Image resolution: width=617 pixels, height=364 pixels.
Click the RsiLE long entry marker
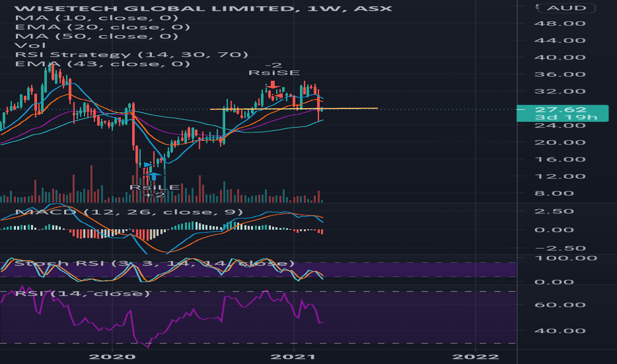pyautogui.click(x=155, y=187)
